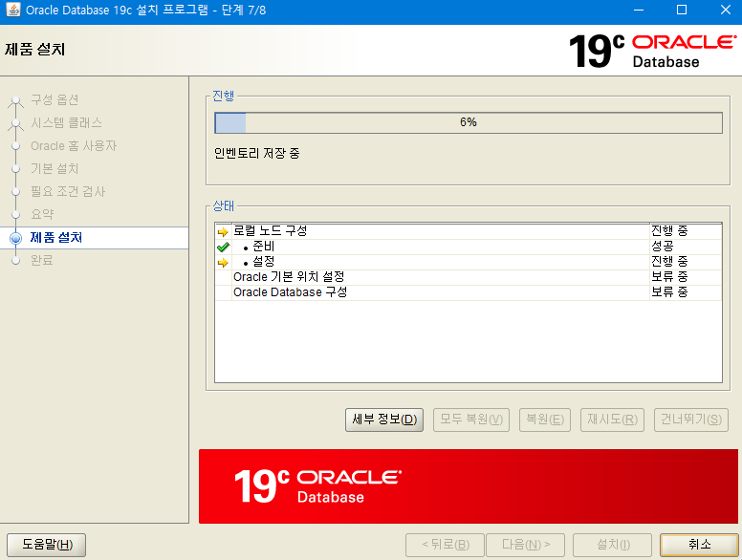Open 세부 정보(D) details button

(384, 420)
